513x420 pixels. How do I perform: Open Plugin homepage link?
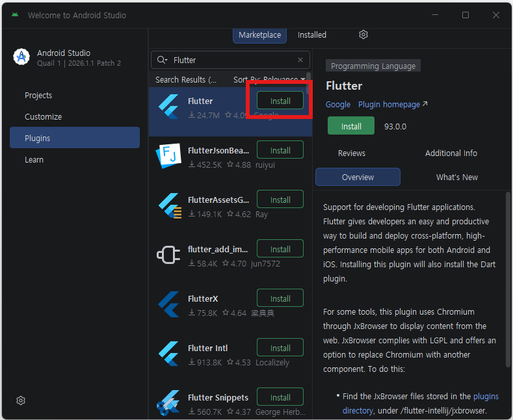click(393, 104)
